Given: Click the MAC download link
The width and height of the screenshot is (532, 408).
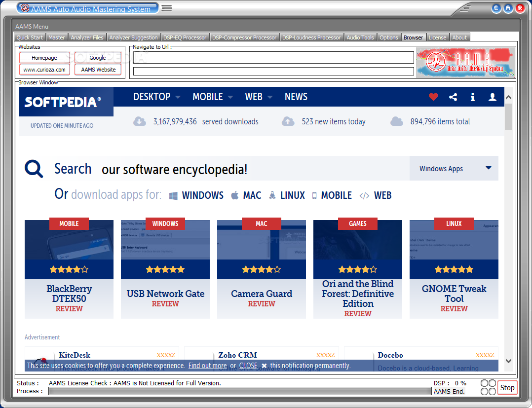Looking at the screenshot, I should coord(252,195).
